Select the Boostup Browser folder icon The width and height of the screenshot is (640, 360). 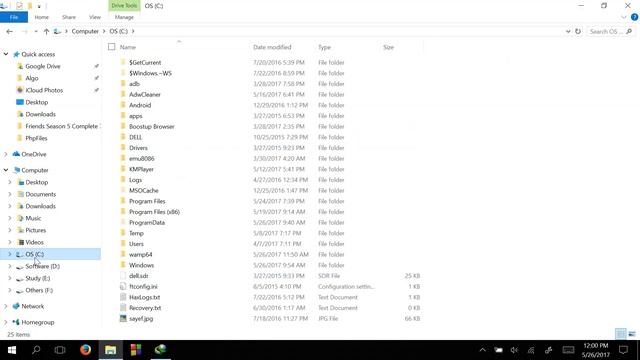(123, 126)
